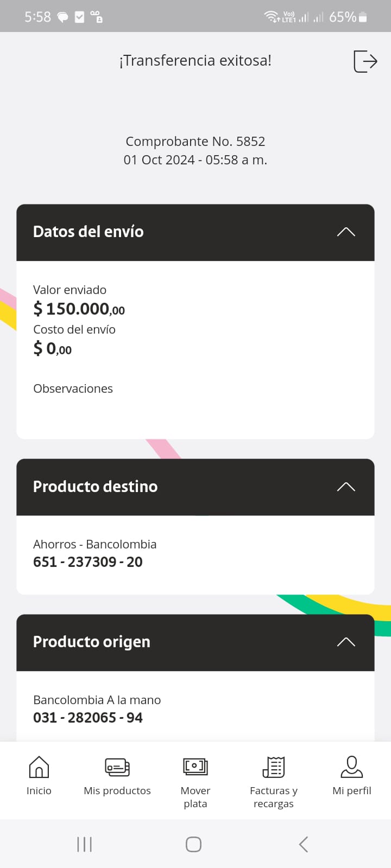
Task: Open Mis productos card icon
Action: [117, 767]
